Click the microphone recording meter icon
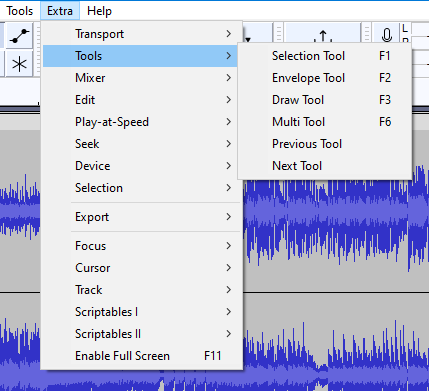Image resolution: width=429 pixels, height=391 pixels. coord(386,34)
